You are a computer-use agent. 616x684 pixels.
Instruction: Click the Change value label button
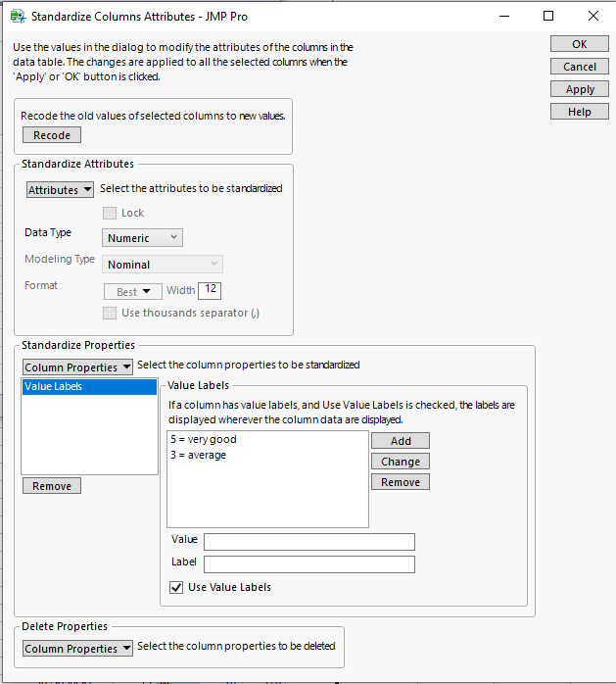(x=401, y=462)
